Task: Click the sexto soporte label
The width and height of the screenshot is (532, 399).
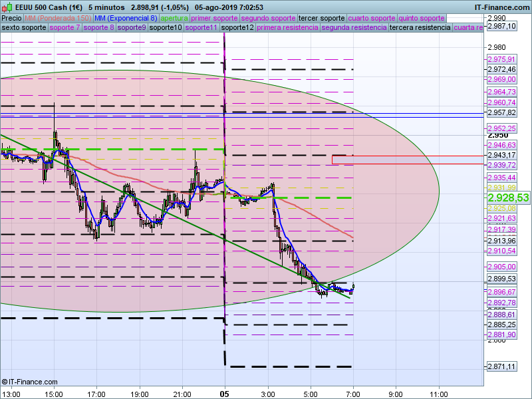Action: (24, 28)
